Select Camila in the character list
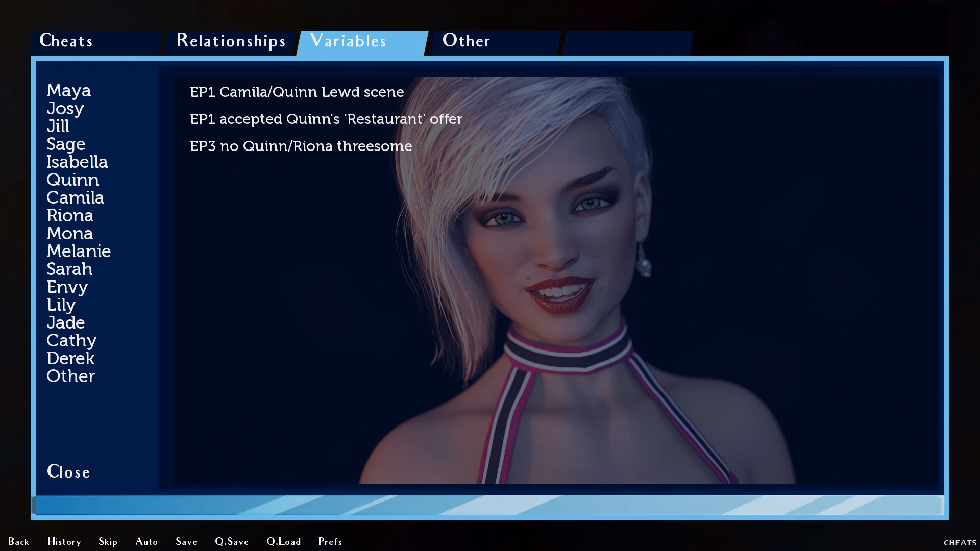The width and height of the screenshot is (980, 551). 75,197
